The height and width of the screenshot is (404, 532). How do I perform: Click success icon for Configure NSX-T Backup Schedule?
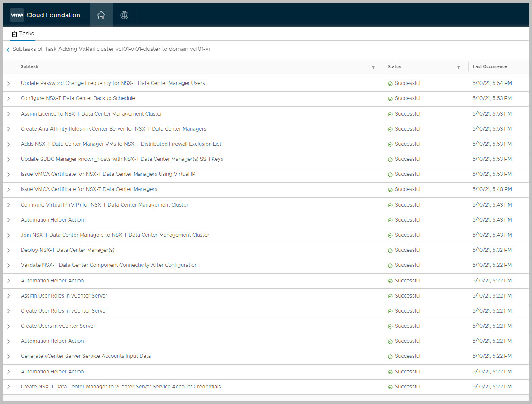pos(390,99)
